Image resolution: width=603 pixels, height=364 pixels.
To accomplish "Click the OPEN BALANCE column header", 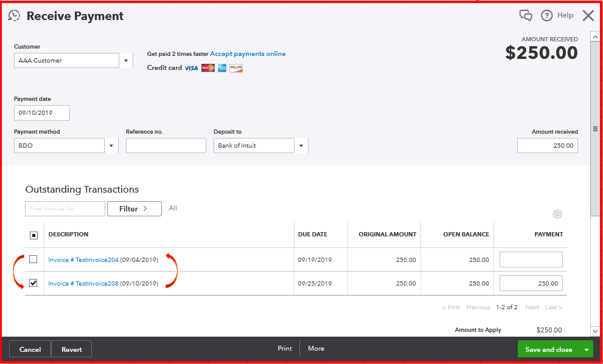I will pyautogui.click(x=466, y=234).
